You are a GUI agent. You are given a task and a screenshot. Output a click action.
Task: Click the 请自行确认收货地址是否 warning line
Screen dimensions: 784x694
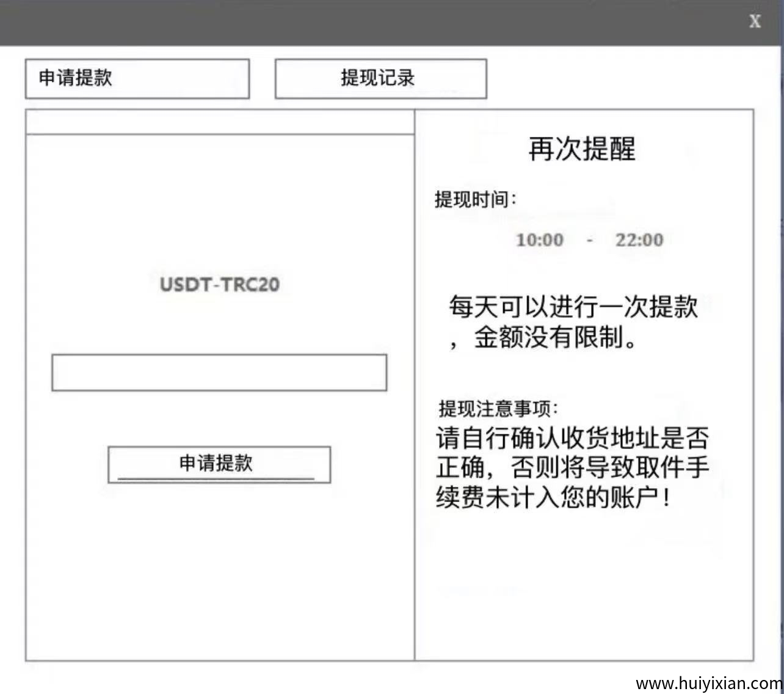(572, 438)
